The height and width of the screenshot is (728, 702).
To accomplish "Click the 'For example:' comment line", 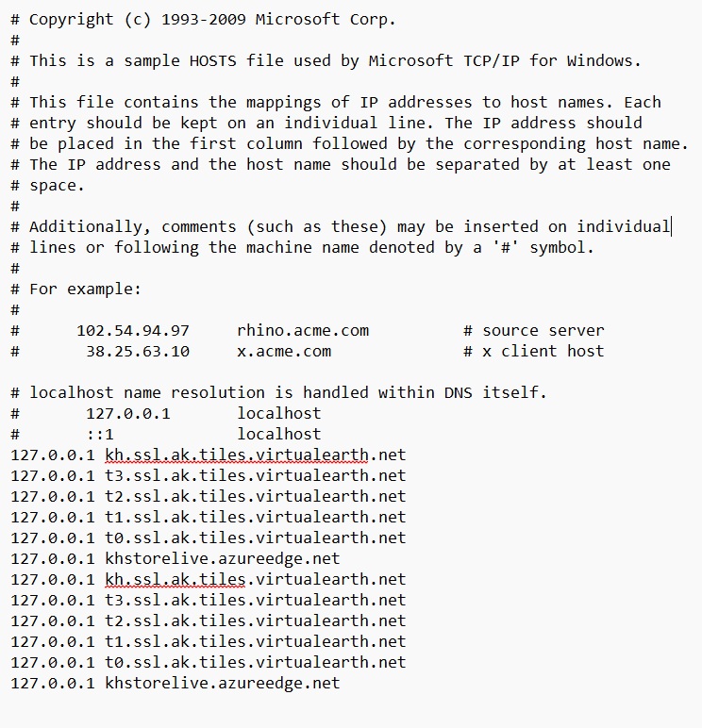I will tap(85, 289).
